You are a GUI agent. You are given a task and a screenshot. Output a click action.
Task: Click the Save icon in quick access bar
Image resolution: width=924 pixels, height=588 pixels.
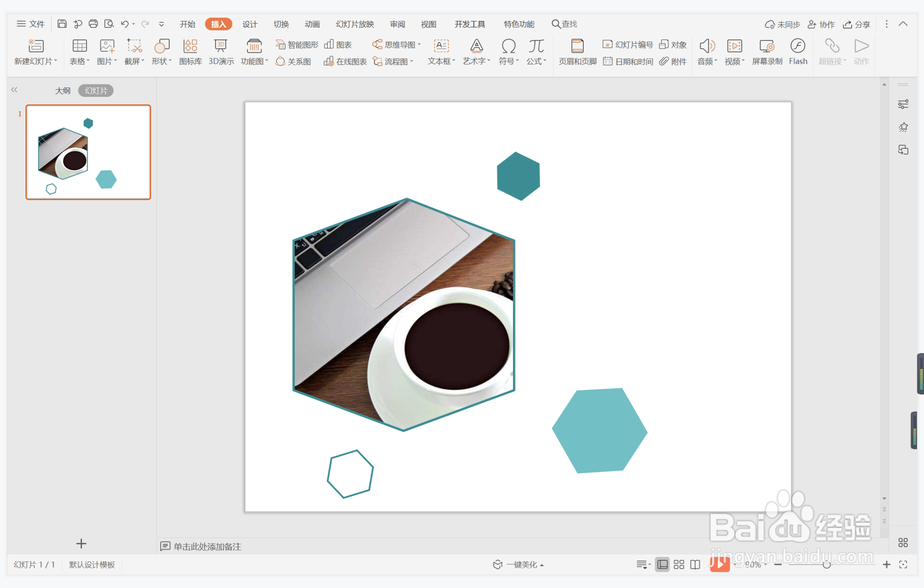(x=62, y=24)
